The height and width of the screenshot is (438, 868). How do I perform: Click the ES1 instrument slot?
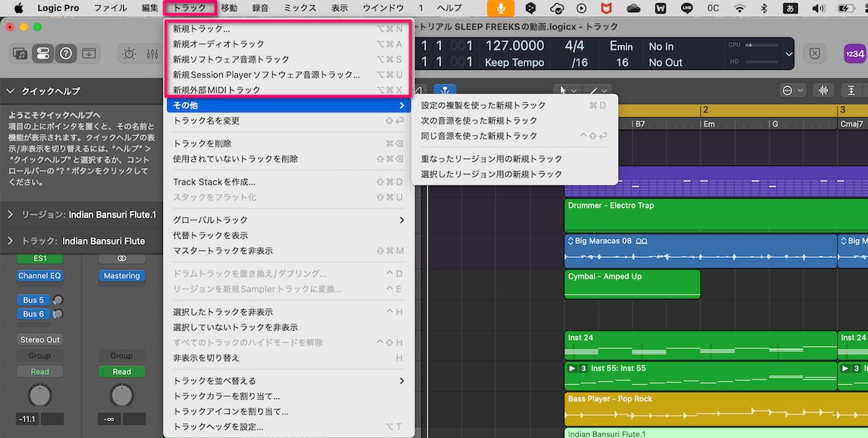point(40,258)
